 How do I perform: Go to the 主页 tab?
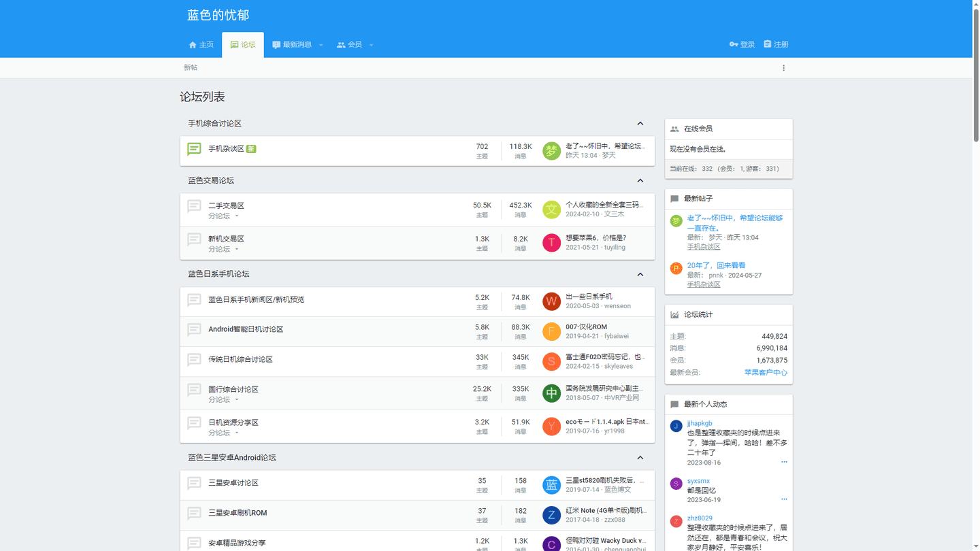coord(201,45)
